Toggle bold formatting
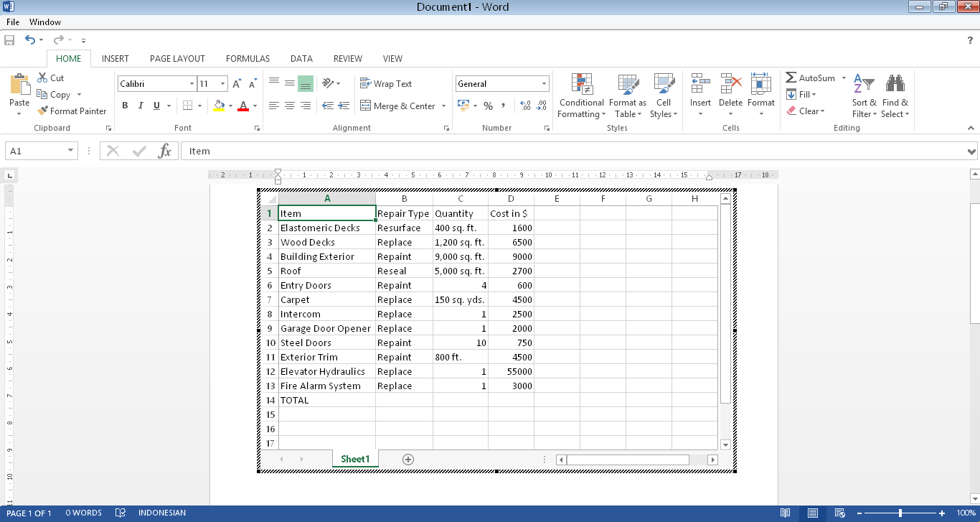 tap(124, 106)
